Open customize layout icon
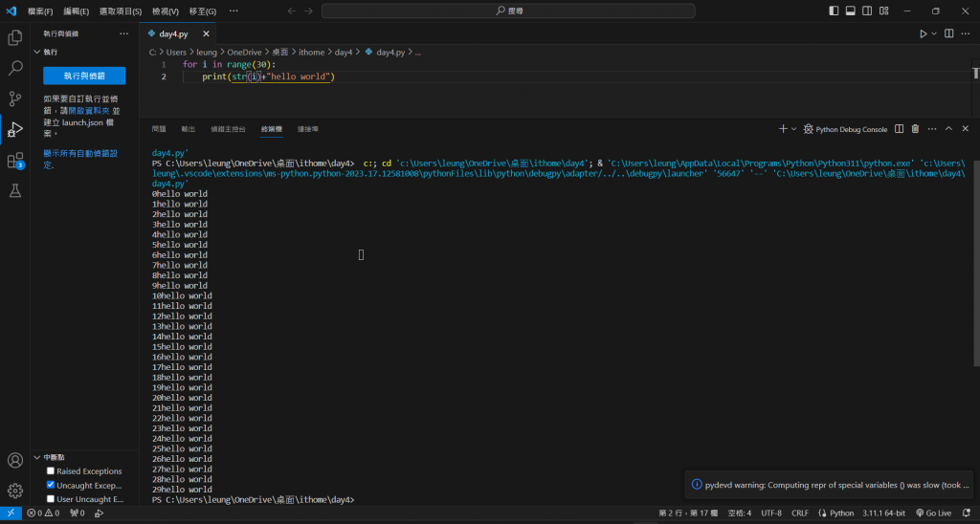The height and width of the screenshot is (524, 980). (x=883, y=11)
